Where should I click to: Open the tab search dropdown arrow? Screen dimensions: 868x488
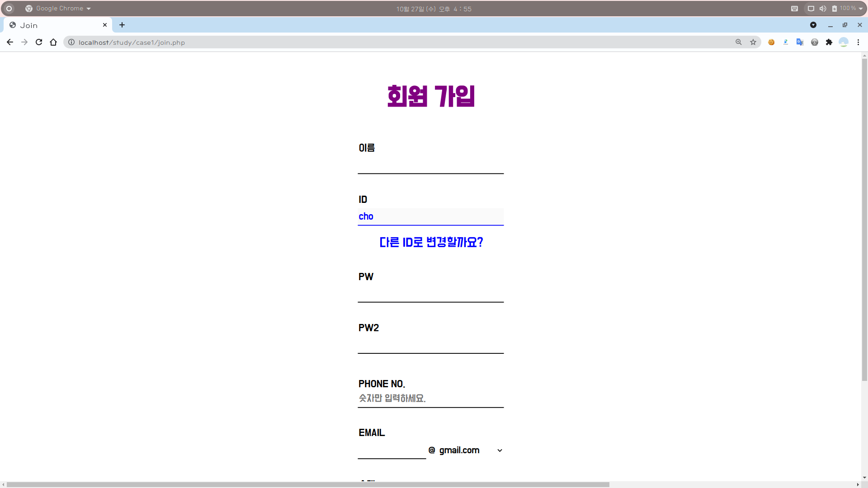point(813,25)
